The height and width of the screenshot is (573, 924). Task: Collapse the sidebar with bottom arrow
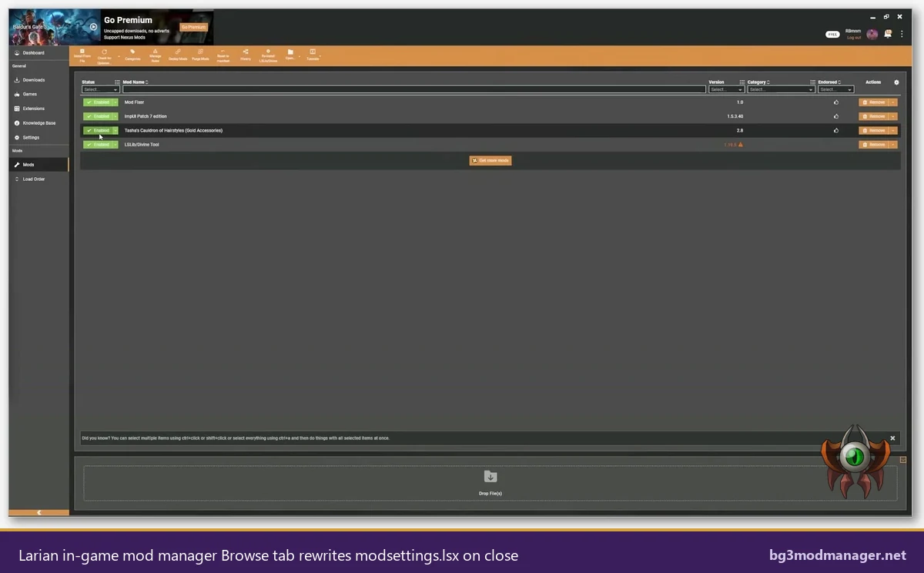(38, 512)
